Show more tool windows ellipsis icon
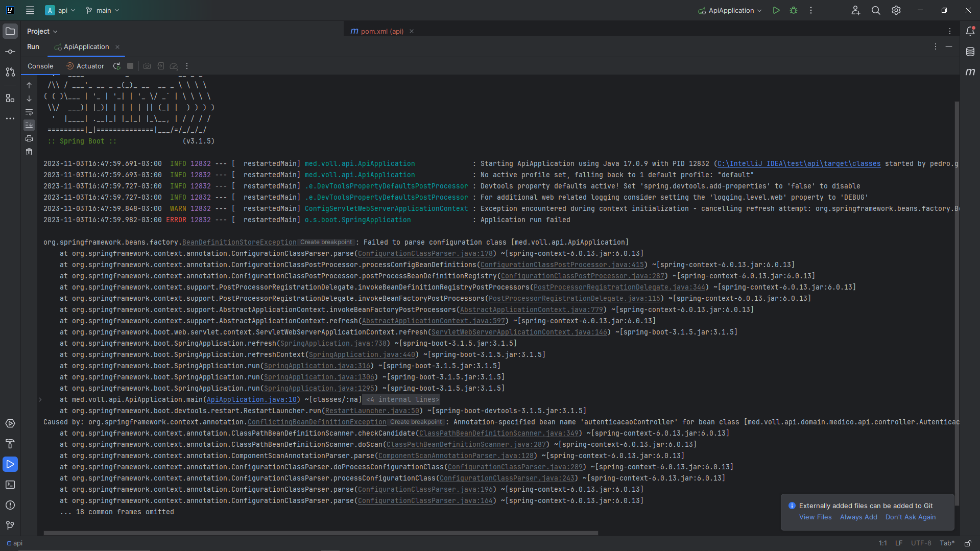The height and width of the screenshot is (551, 980). pyautogui.click(x=10, y=118)
